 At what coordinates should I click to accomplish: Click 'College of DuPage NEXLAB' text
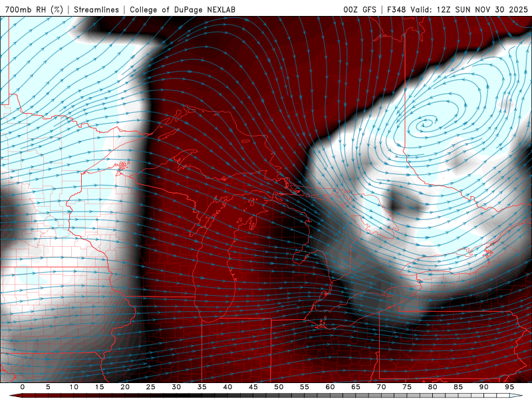click(182, 9)
